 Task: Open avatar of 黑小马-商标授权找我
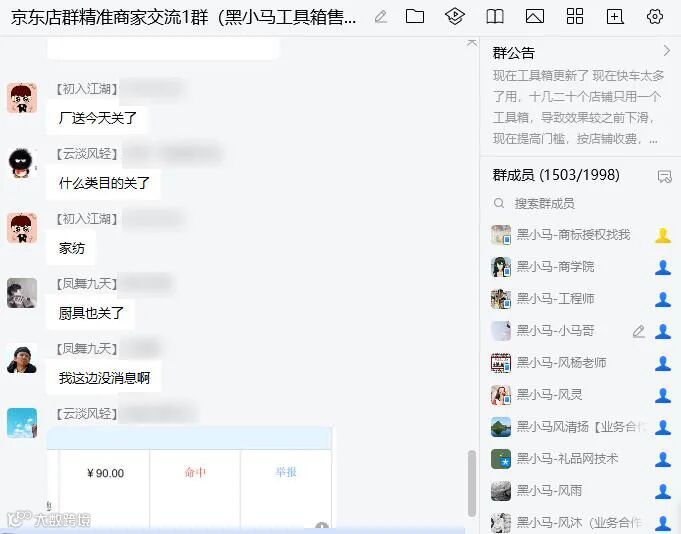pyautogui.click(x=501, y=235)
